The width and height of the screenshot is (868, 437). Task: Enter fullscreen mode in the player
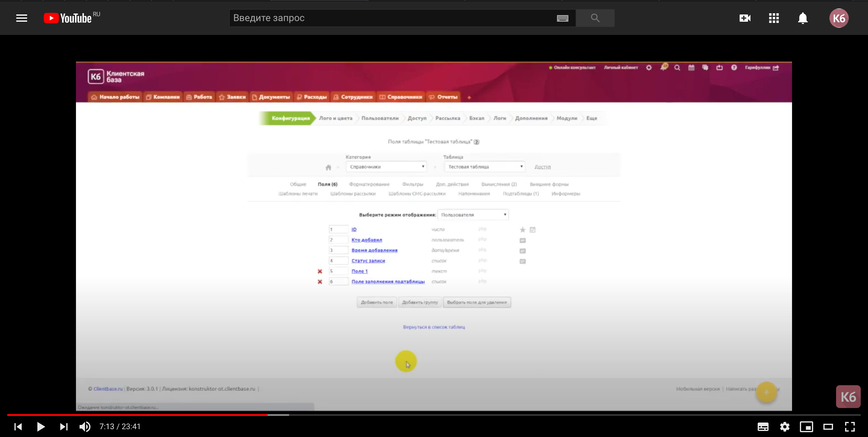click(850, 426)
